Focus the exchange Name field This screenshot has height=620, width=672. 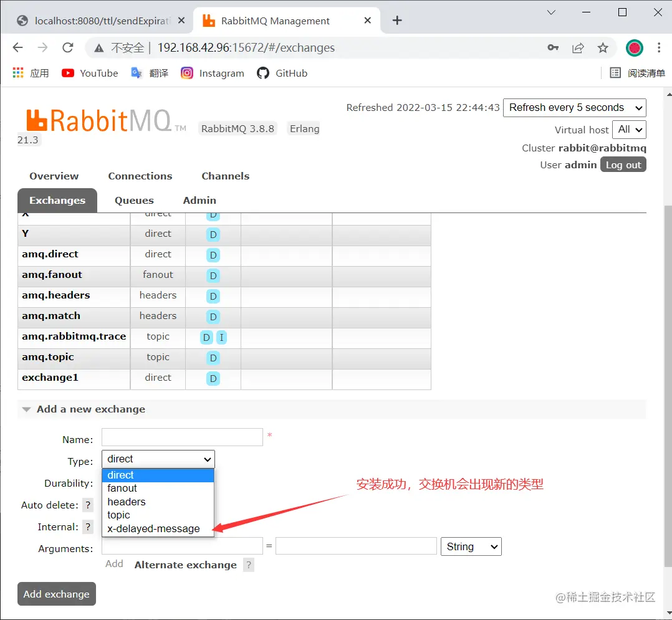182,437
